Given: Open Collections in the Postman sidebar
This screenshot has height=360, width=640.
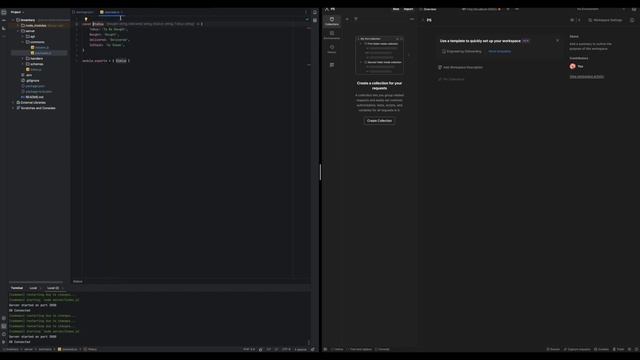Looking at the screenshot, I should point(332,21).
